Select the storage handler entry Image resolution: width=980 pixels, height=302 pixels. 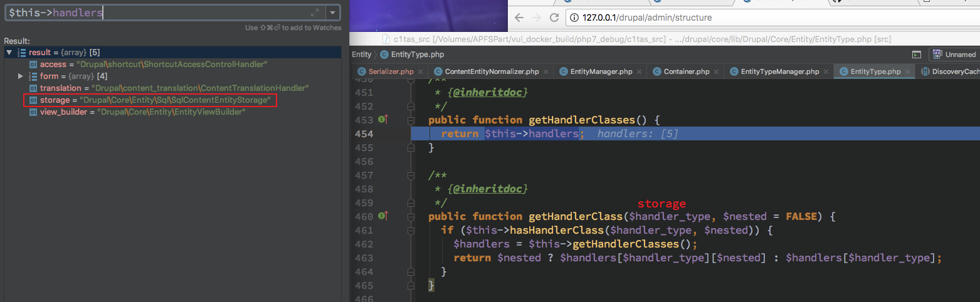coord(150,100)
